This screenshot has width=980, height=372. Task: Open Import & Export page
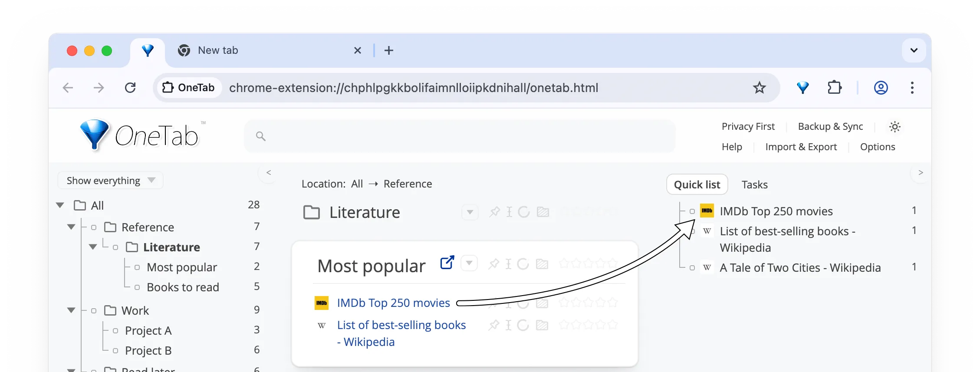coord(801,147)
